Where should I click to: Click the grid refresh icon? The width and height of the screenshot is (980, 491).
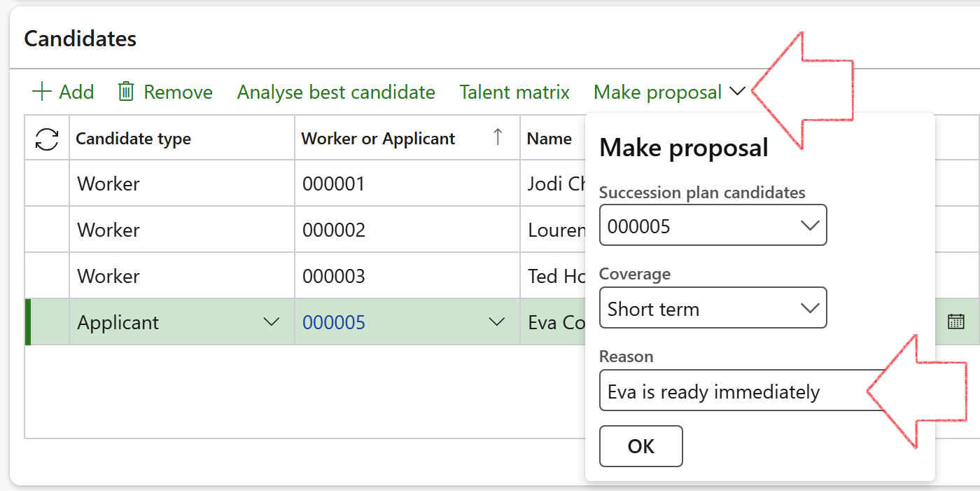(x=47, y=139)
